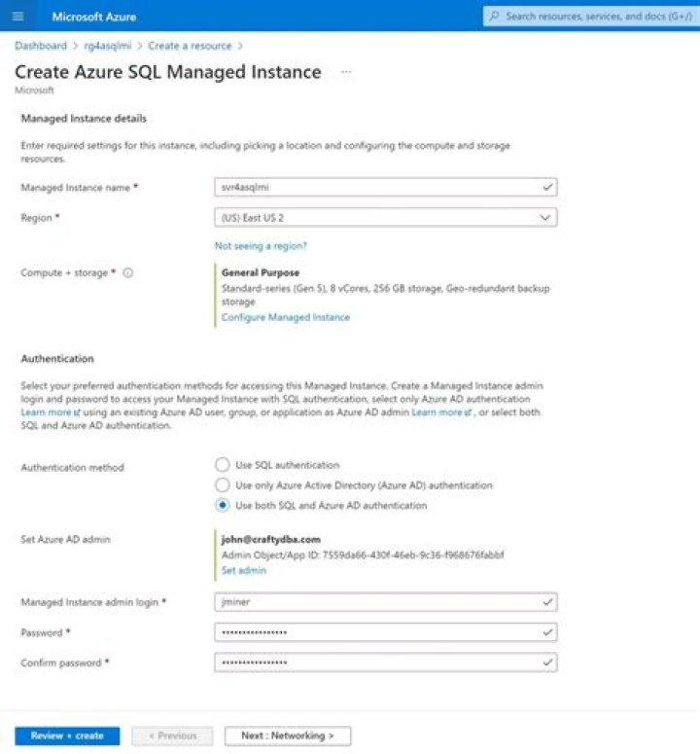Screen dimensions: 700x754
Task: Open the hamburger portal menu
Action: tap(18, 17)
